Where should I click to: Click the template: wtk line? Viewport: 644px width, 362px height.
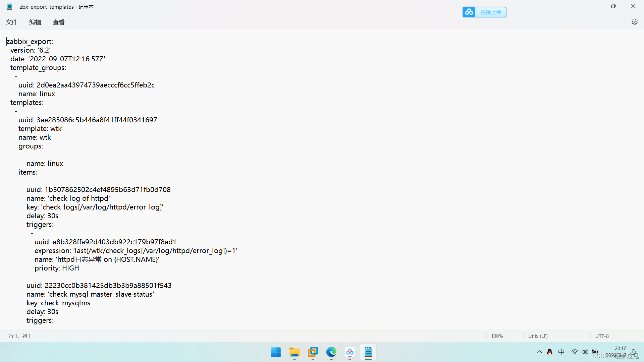40,129
